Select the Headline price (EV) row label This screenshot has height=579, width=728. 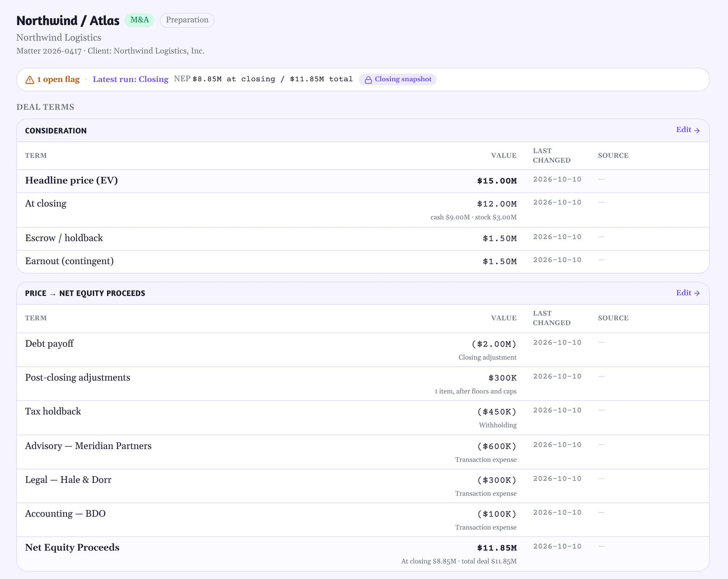[x=71, y=181]
